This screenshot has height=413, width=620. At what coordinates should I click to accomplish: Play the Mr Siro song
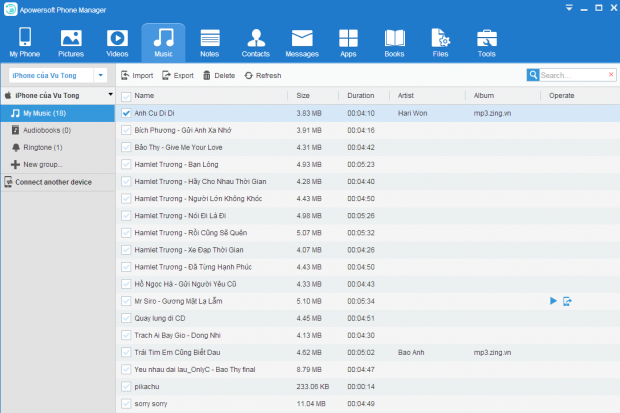click(553, 300)
